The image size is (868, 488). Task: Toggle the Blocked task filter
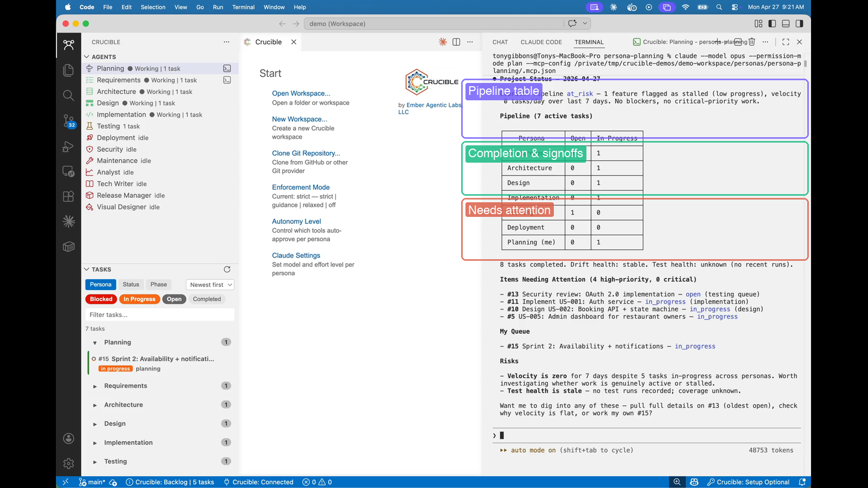(x=100, y=299)
